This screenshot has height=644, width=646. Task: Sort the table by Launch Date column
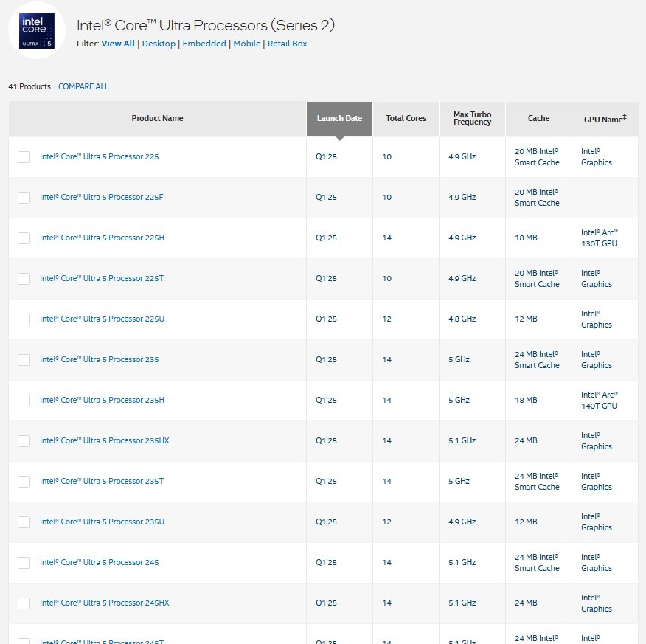pos(339,118)
